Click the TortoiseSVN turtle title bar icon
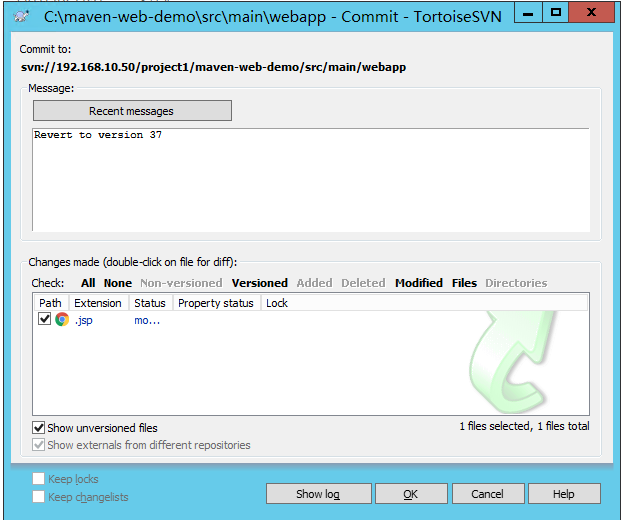Image resolution: width=621 pixels, height=520 pixels. (21, 17)
